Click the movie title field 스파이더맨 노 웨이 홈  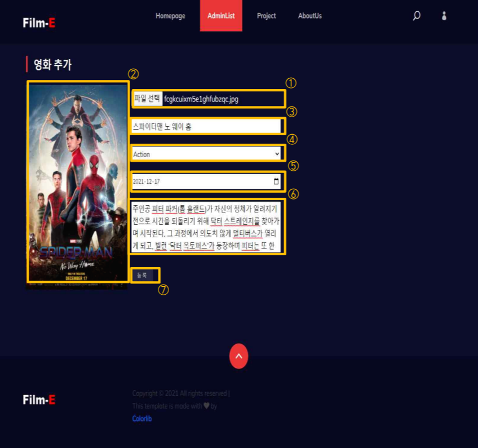click(206, 126)
